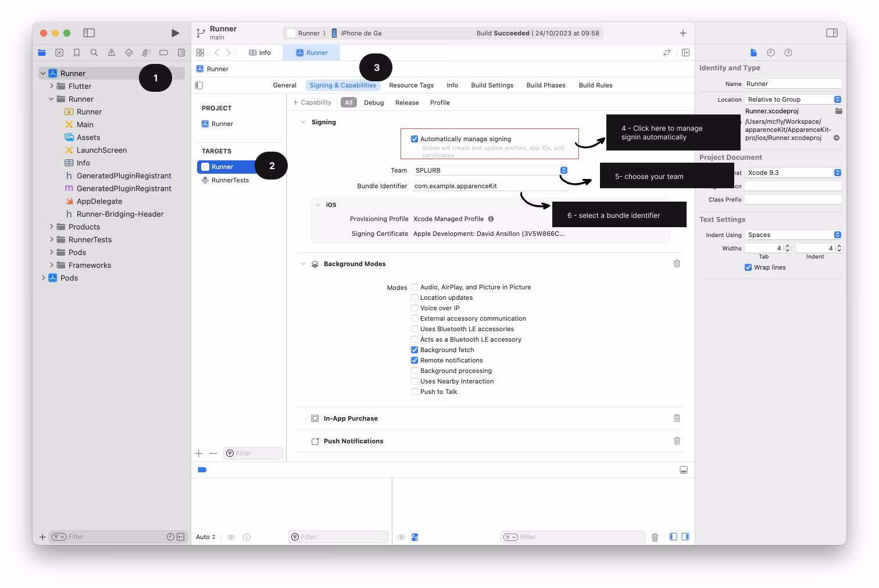Delete the Background Modes capability

pos(677,263)
